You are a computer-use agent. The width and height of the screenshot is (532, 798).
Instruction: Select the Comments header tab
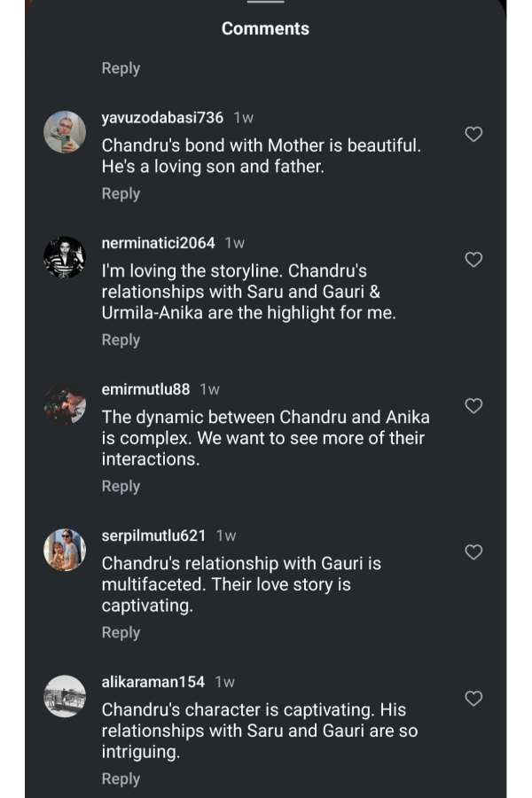click(x=265, y=28)
